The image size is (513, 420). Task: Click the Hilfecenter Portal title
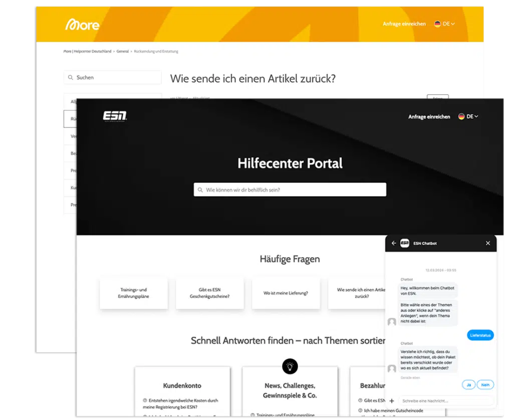(x=290, y=163)
